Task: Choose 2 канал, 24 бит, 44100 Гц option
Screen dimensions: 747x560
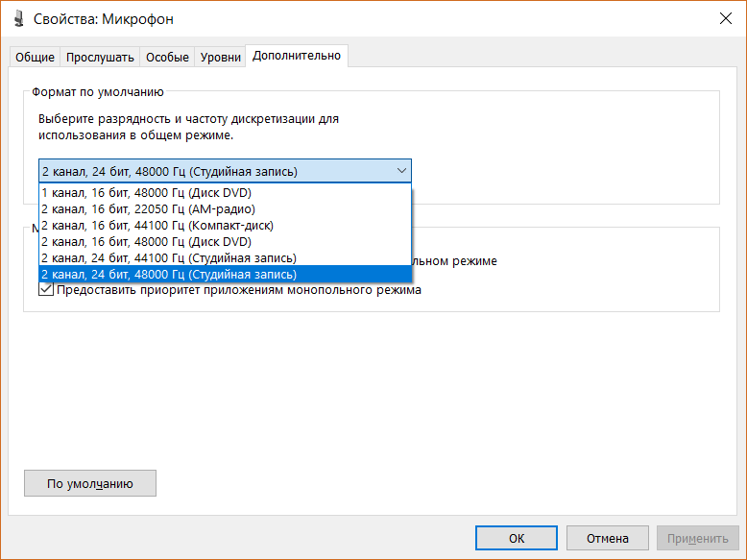Action: point(168,257)
